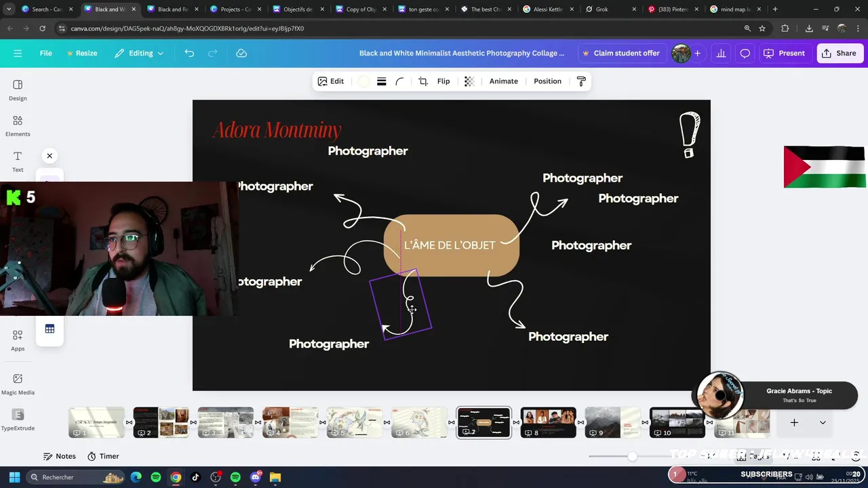The height and width of the screenshot is (488, 868).
Task: Close the side panel with X button
Action: pos(50,156)
